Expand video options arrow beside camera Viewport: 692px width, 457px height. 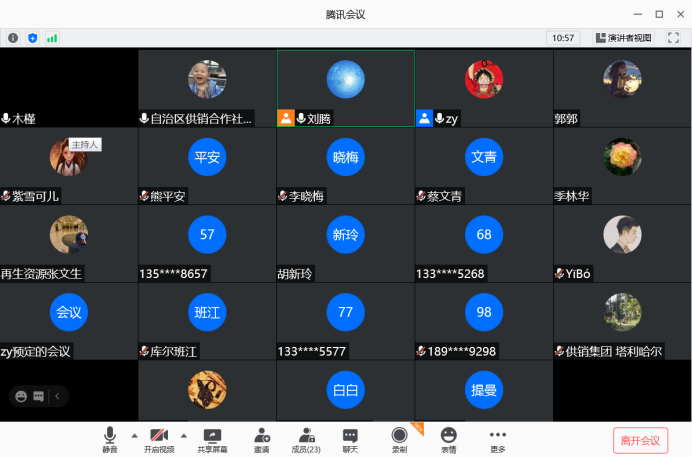[184, 436]
